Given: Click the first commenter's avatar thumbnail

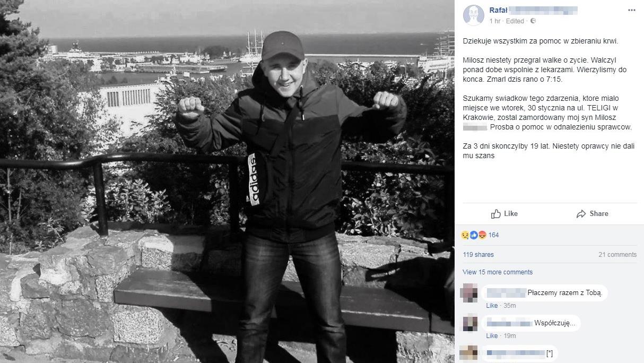Looking at the screenshot, I should tap(470, 292).
